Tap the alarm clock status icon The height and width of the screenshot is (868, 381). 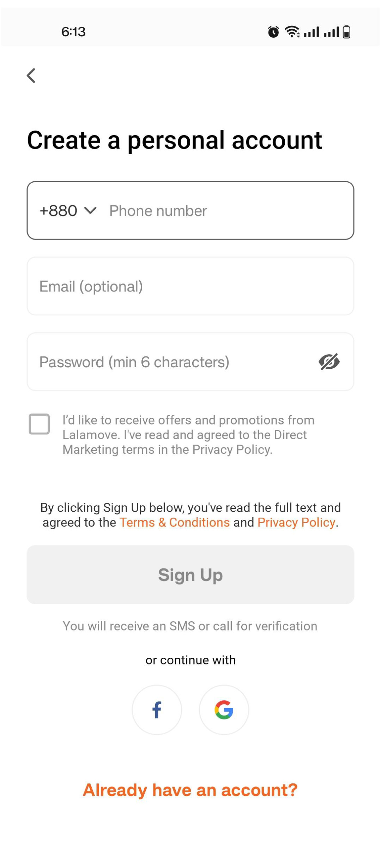coord(273,32)
